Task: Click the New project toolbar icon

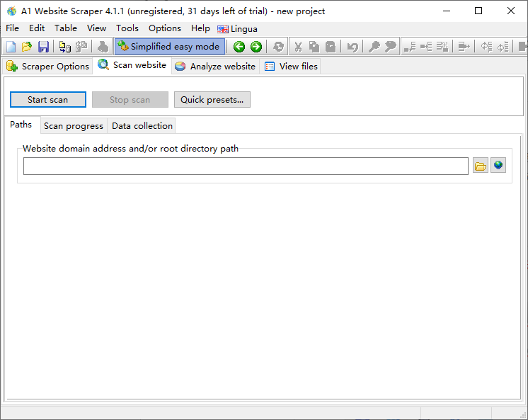Action: click(x=11, y=47)
